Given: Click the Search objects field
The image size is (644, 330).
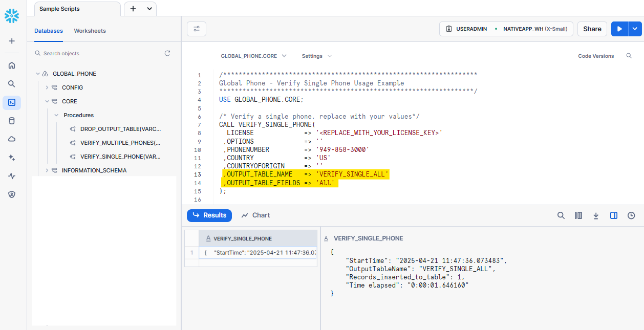Looking at the screenshot, I should (x=97, y=53).
